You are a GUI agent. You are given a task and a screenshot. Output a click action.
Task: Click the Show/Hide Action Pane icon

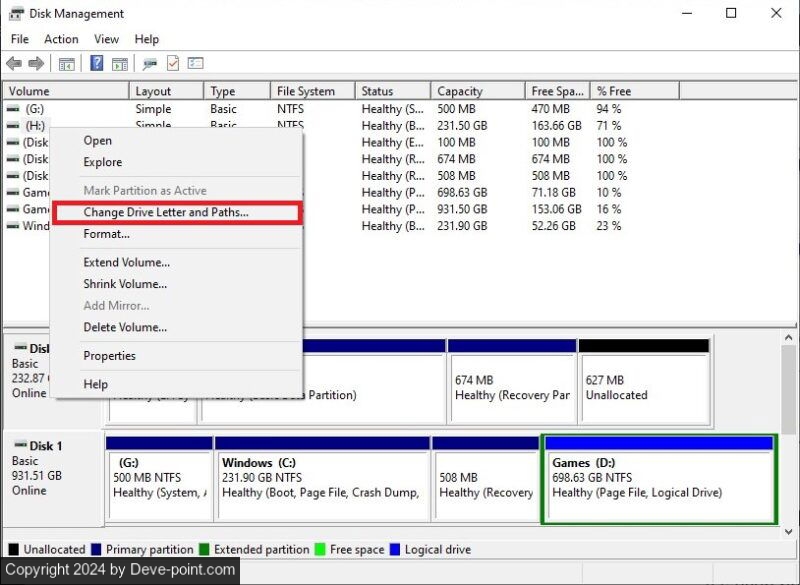coord(119,64)
